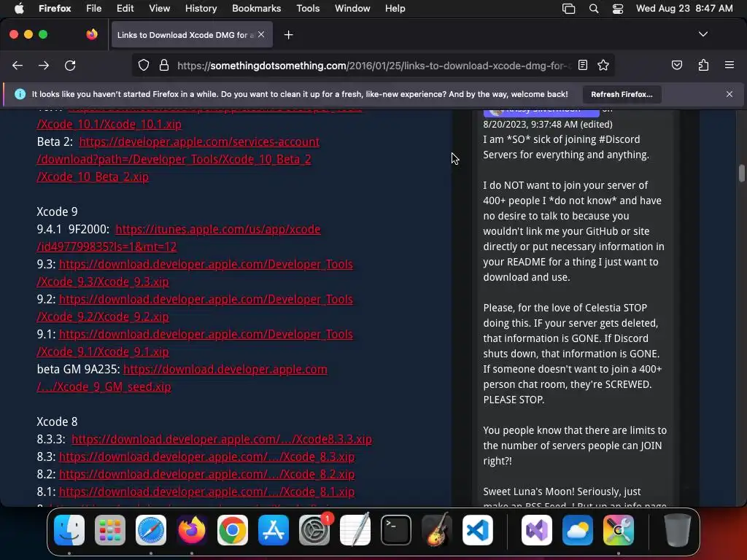Open the ColorSync Utility wrench icon in Dock
Screen dimensions: 747x560
619,529
